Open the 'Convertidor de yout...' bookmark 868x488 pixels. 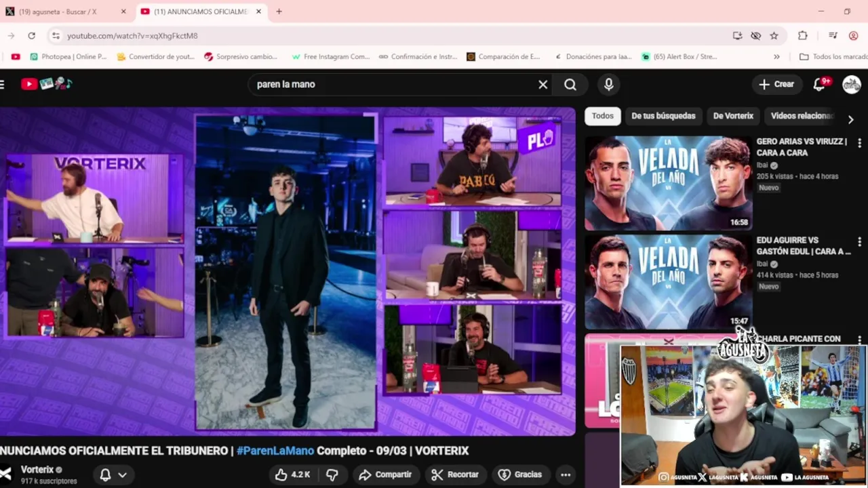point(156,57)
